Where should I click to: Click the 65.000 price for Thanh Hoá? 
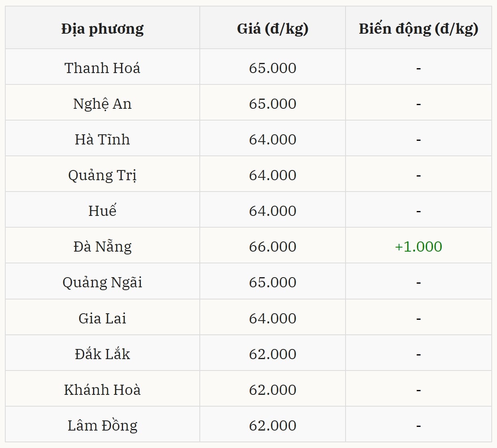[x=272, y=68]
